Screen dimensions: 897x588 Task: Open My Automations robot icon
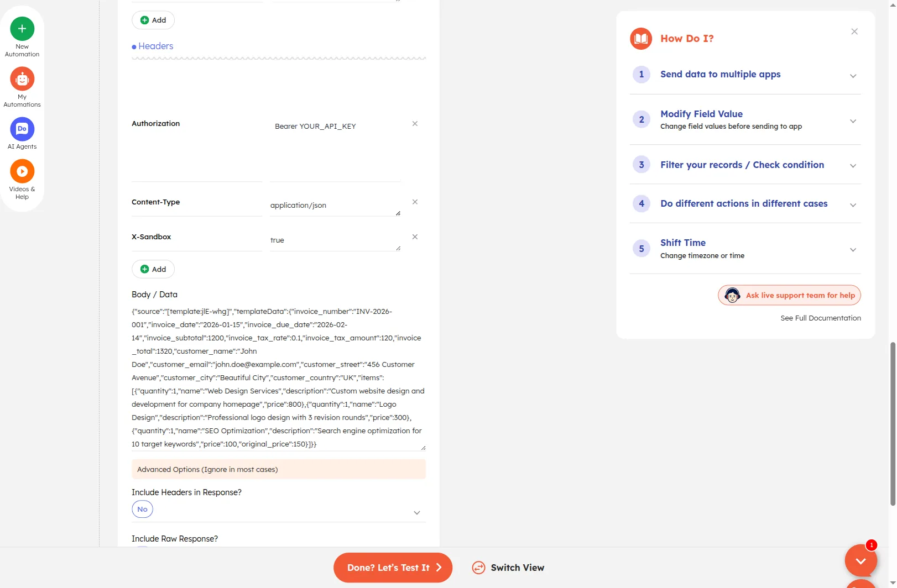click(x=22, y=79)
